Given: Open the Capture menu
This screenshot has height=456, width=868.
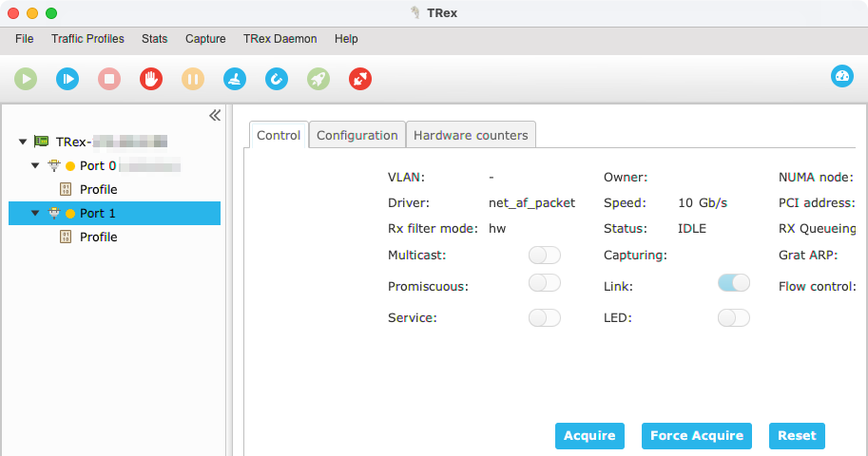Looking at the screenshot, I should tap(205, 39).
